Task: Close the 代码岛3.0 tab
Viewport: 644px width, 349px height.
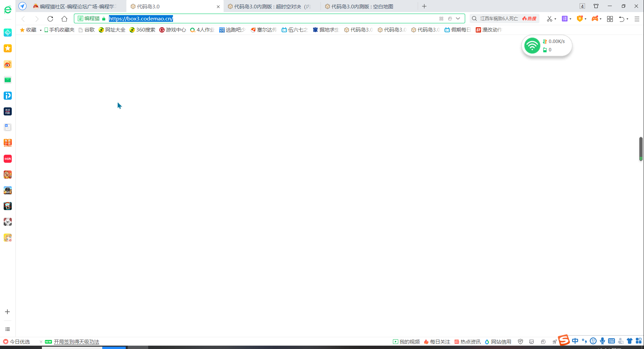Action: coord(218,6)
